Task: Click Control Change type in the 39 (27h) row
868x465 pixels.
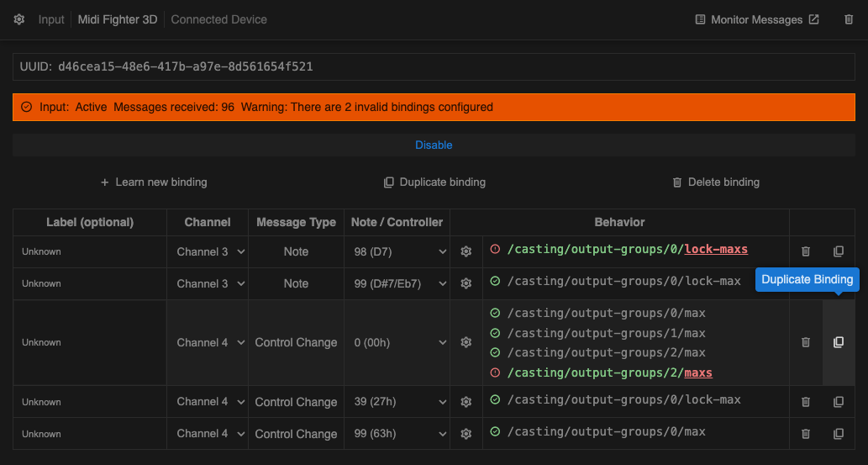Action: pos(296,402)
